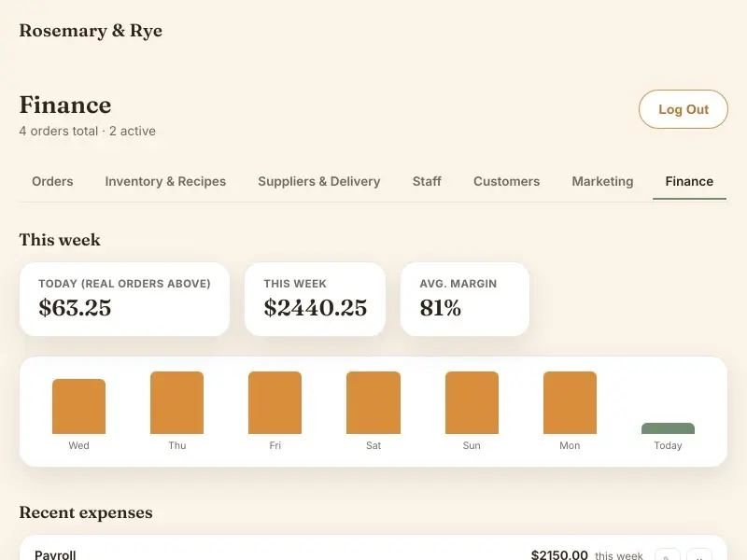
Task: Open the Marketing tab
Action: (x=602, y=181)
